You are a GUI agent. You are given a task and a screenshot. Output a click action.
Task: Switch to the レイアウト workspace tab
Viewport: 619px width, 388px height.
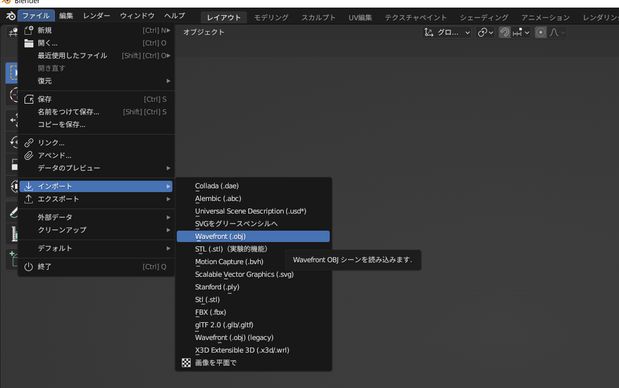tap(224, 18)
